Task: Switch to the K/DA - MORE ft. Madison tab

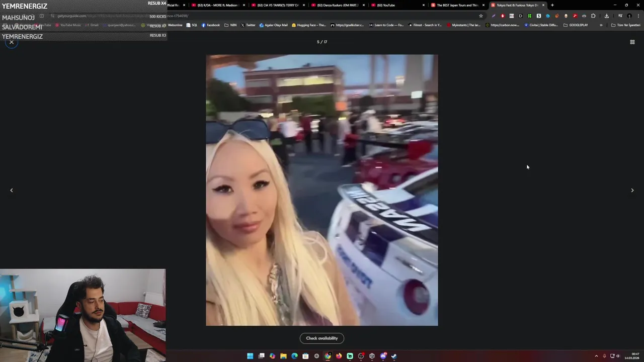Action: point(217,5)
